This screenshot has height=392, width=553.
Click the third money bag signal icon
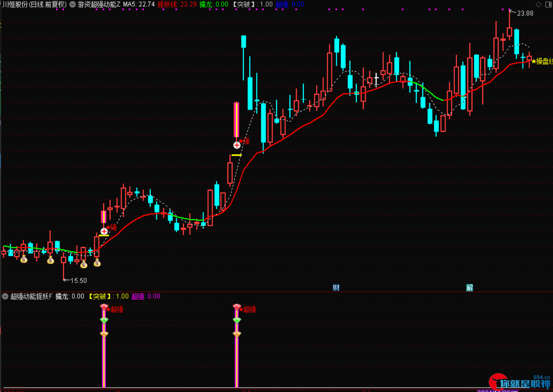coord(84,264)
